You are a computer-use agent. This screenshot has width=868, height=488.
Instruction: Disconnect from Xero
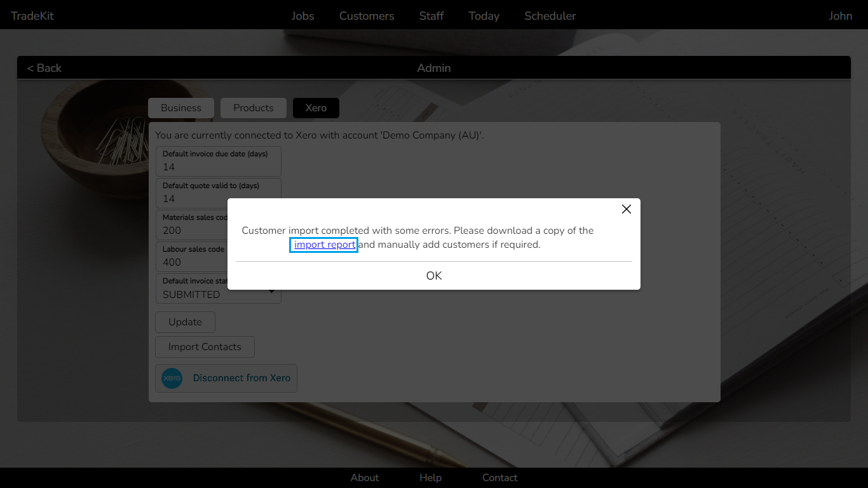click(226, 378)
